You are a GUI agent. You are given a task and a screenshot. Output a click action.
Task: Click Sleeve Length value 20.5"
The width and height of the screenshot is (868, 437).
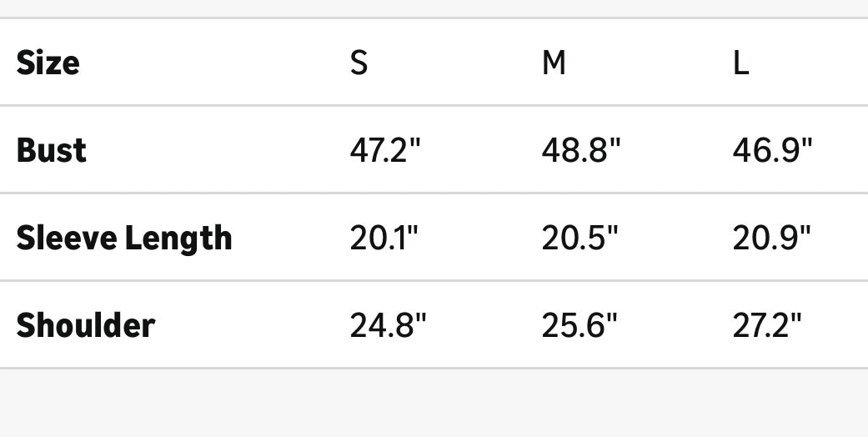pyautogui.click(x=580, y=239)
